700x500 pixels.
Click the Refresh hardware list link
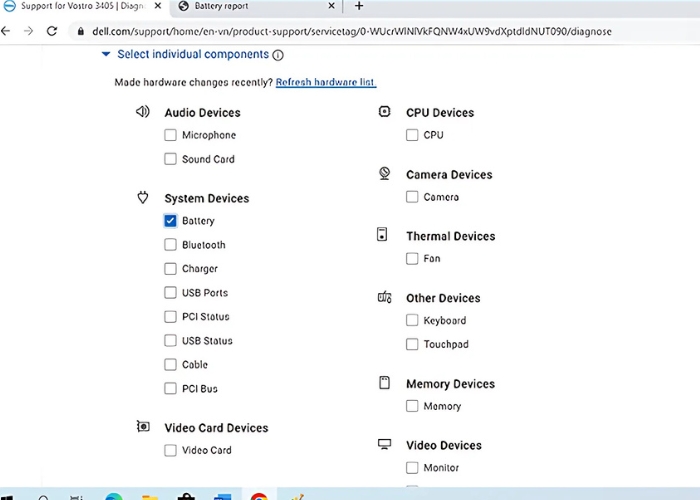coord(326,82)
